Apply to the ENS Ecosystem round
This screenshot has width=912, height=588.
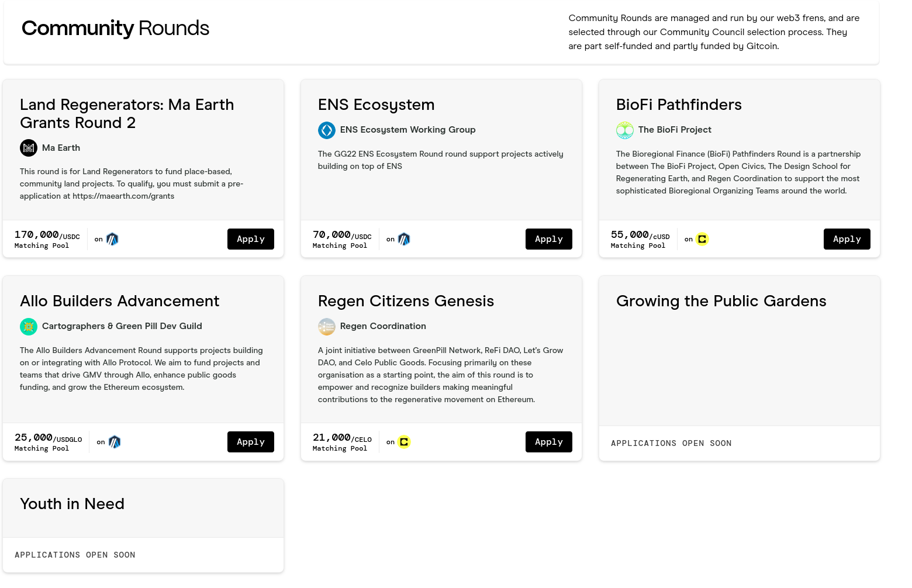pos(549,239)
